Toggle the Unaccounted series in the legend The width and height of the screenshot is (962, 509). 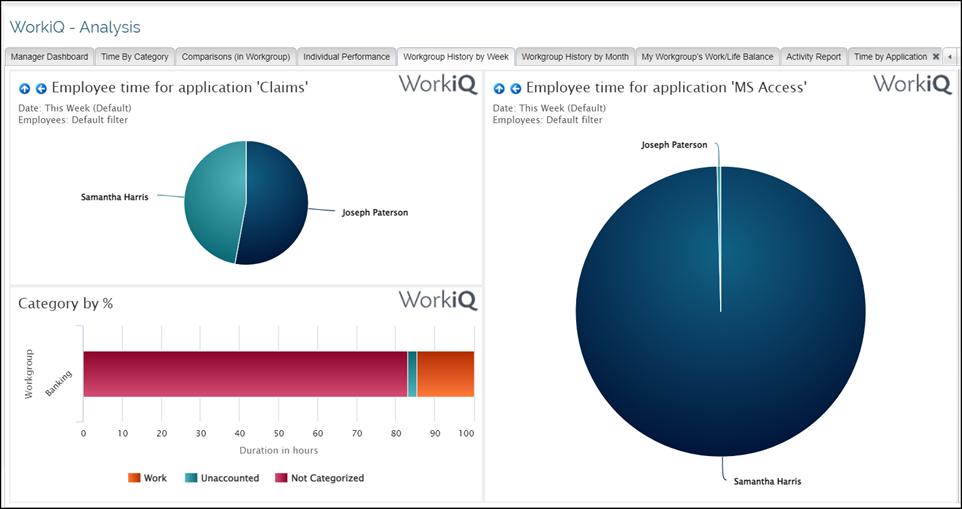(x=222, y=478)
